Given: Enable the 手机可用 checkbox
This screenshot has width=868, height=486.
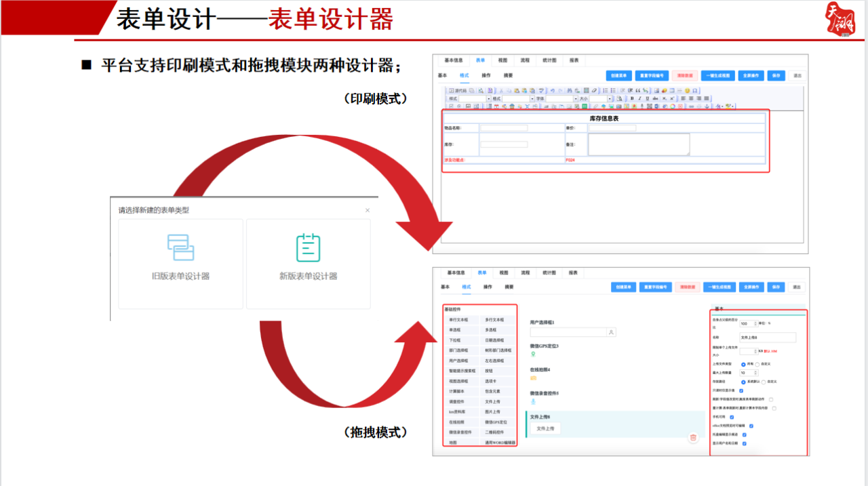Looking at the screenshot, I should point(732,416).
